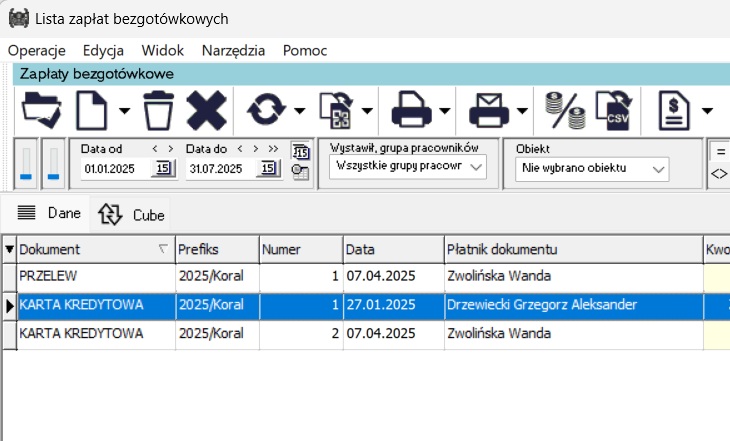
Task: Click the new document icon
Action: point(92,109)
